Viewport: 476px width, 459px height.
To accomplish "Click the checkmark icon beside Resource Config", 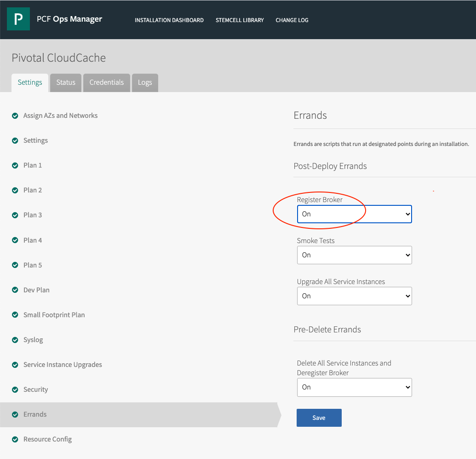I will [15, 439].
